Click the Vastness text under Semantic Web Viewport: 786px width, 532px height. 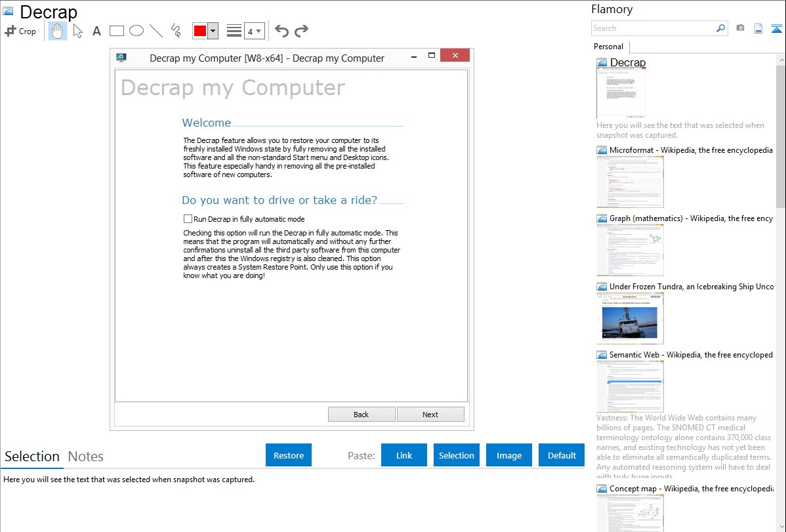pos(684,447)
